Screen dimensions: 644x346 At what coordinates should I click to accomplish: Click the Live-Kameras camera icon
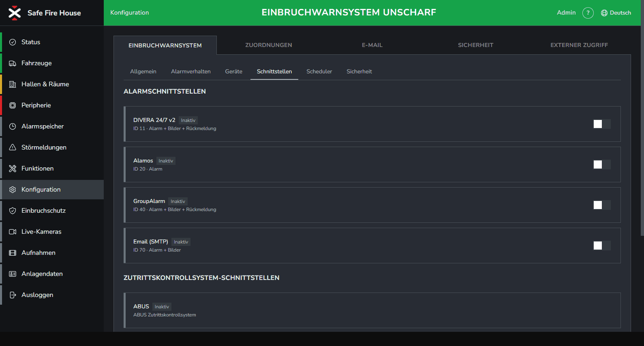[x=13, y=232]
